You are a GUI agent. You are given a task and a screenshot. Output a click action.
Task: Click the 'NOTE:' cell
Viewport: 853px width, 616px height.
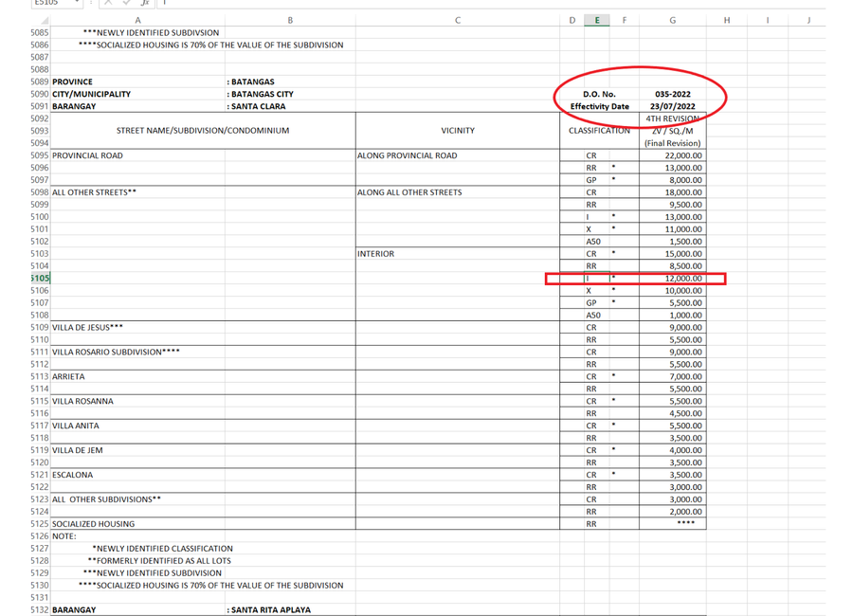click(137, 536)
